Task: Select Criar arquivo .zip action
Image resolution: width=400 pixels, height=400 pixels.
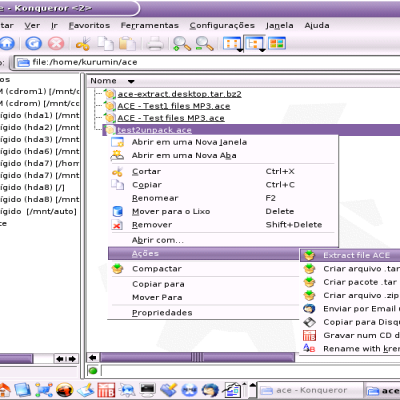Action: (x=350, y=296)
